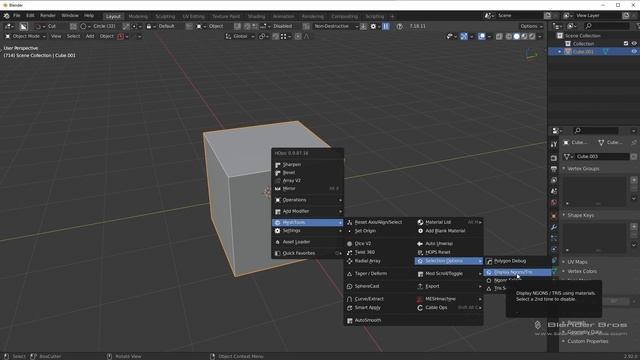Open the Modifiers wrench properties tab
This screenshot has height=360, width=640.
pyautogui.click(x=554, y=227)
